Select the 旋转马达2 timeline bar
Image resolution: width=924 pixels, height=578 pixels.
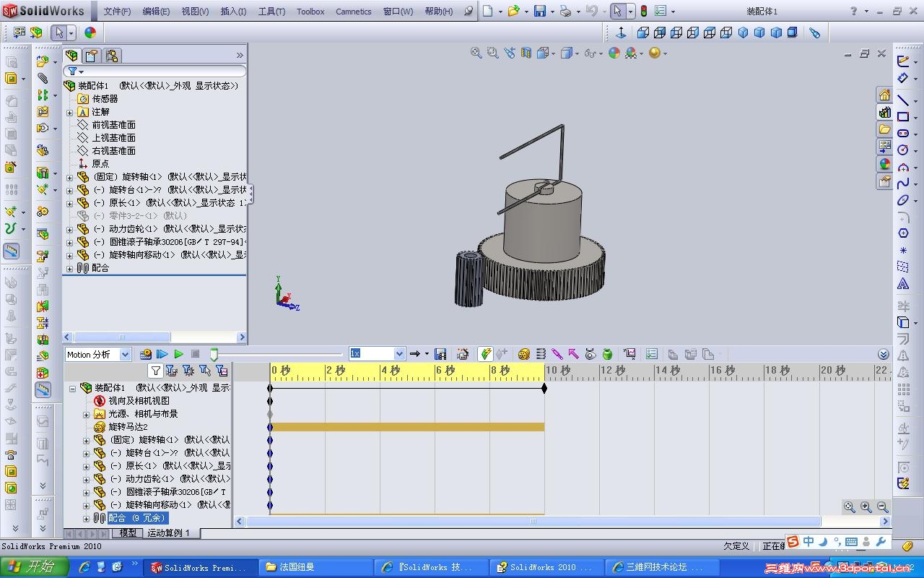click(407, 427)
